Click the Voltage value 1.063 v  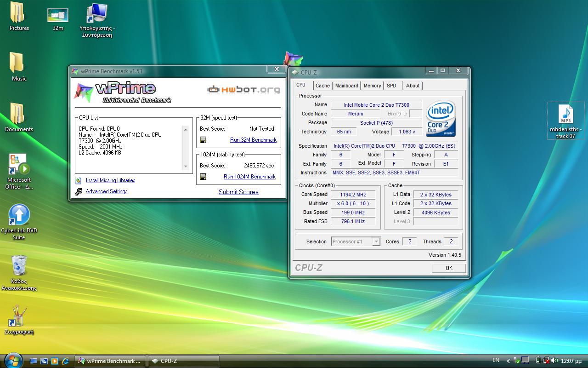click(407, 132)
